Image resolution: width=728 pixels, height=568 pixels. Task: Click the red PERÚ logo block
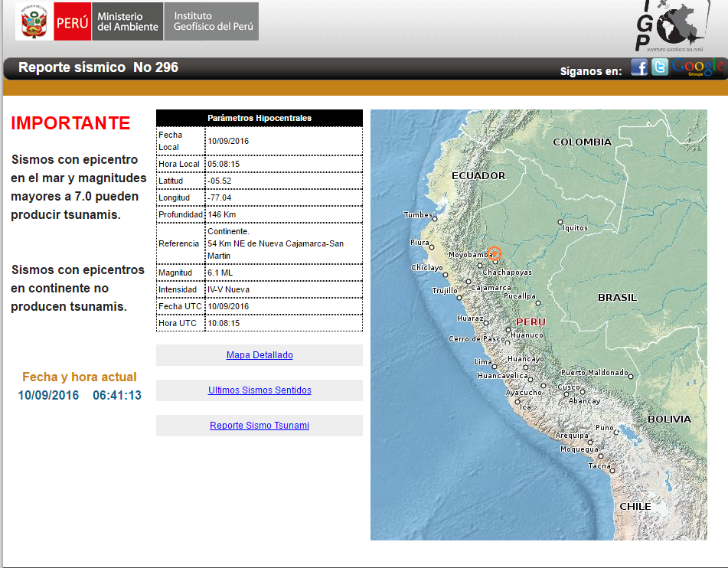click(x=72, y=21)
